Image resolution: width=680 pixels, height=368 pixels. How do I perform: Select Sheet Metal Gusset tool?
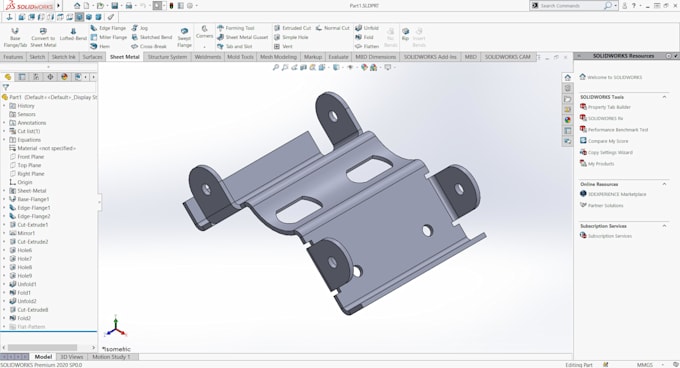(242, 37)
